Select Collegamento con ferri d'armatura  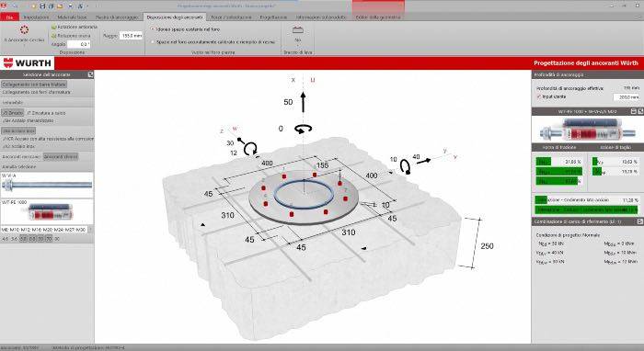point(37,92)
